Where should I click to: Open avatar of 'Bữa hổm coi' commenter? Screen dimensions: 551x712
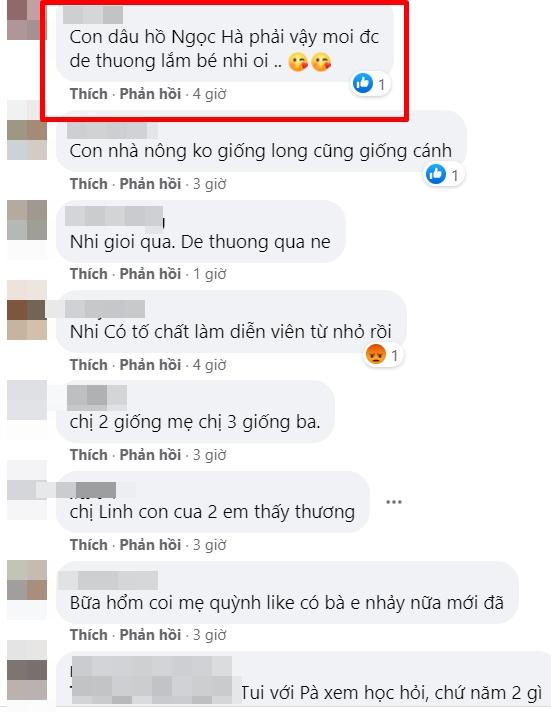click(27, 580)
